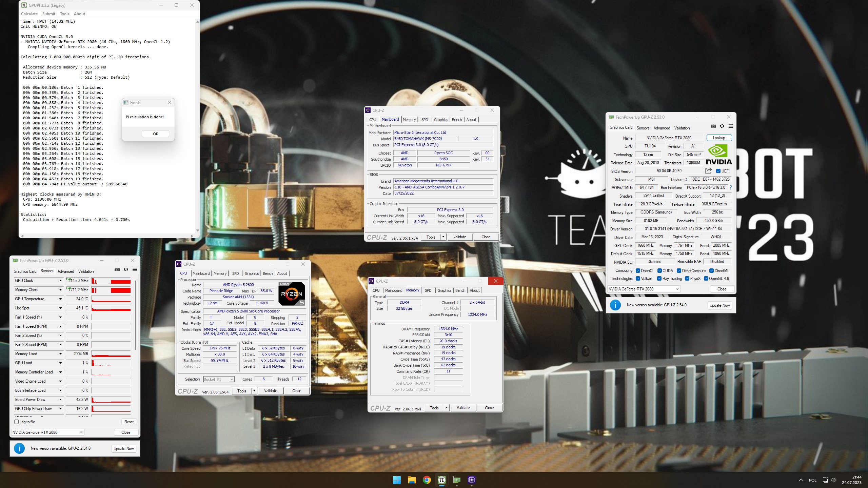Click GPU Clock red sensor graph
Viewport: 868px width, 488px height.
[111, 281]
